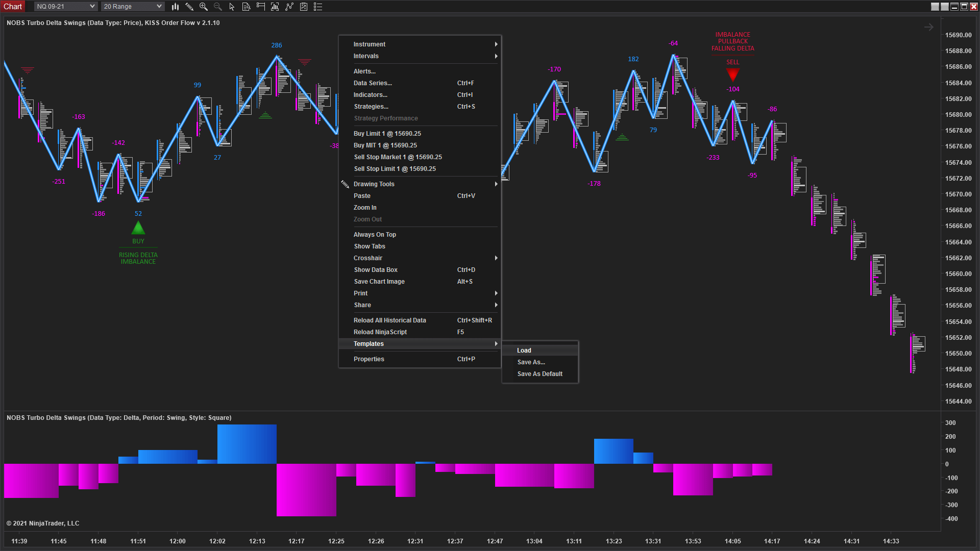Open the indicators icon in toolbar
980x551 pixels.
[x=289, y=7]
